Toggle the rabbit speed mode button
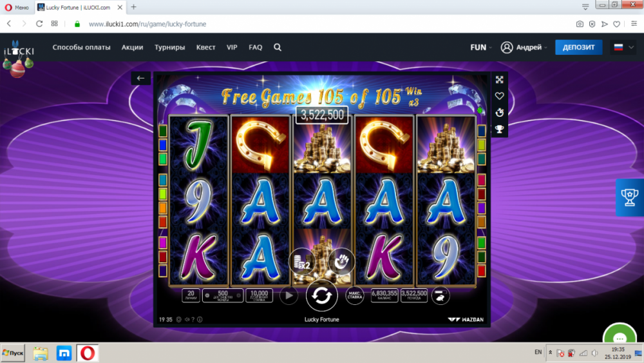 click(x=440, y=295)
